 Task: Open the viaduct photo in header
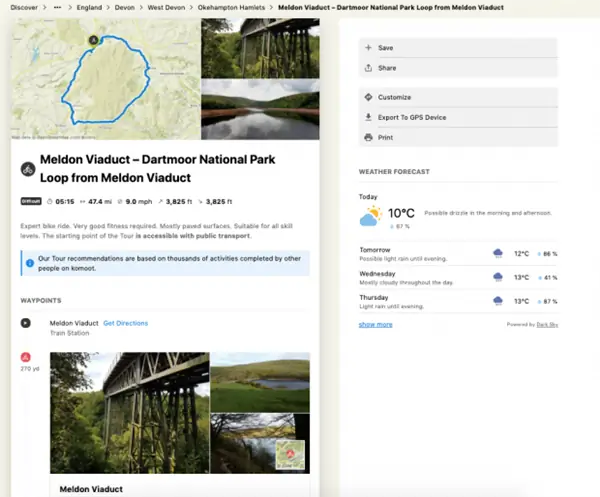(x=260, y=48)
